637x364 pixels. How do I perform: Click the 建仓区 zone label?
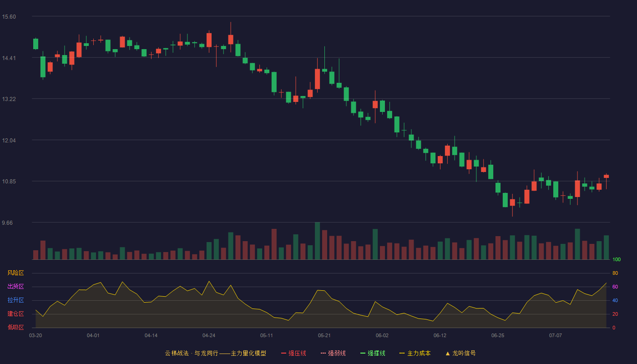tap(15, 314)
